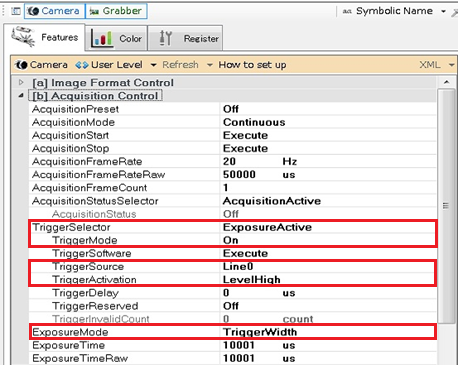Select the greyed AcquisitionStatus label

coord(94,214)
